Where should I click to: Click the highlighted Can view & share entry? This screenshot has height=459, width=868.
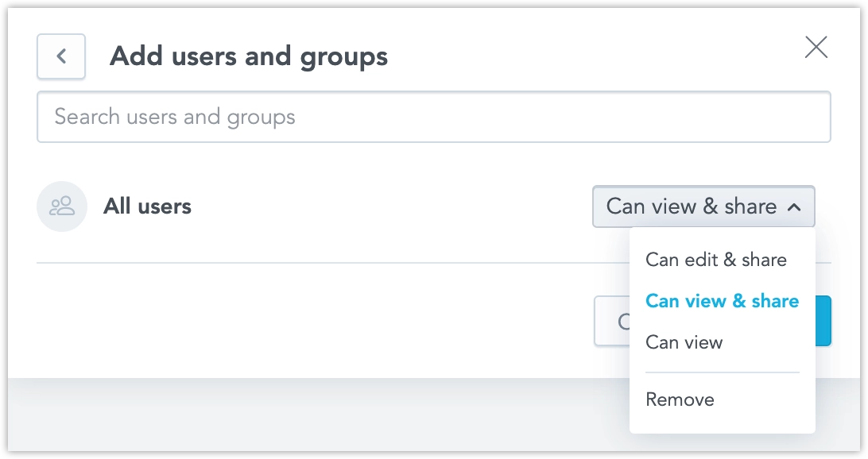(x=722, y=301)
